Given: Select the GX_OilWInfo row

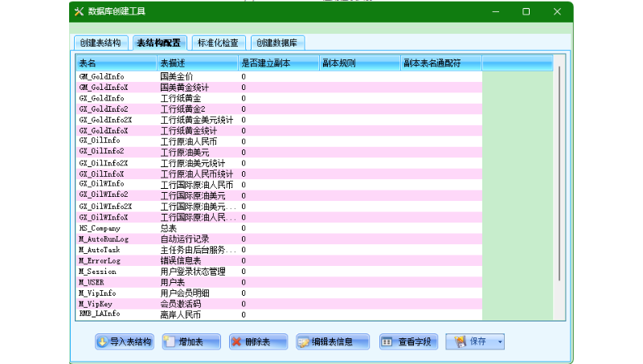Looking at the screenshot, I should pos(279,185).
